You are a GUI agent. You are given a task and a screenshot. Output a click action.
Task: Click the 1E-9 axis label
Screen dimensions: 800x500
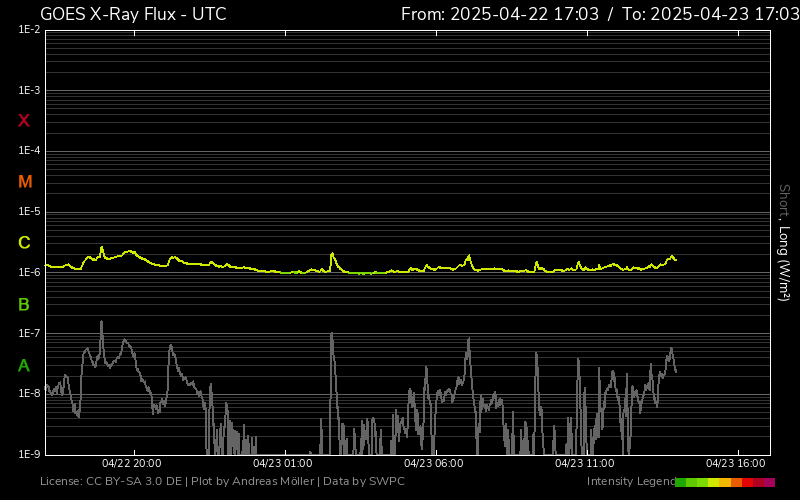click(29, 454)
